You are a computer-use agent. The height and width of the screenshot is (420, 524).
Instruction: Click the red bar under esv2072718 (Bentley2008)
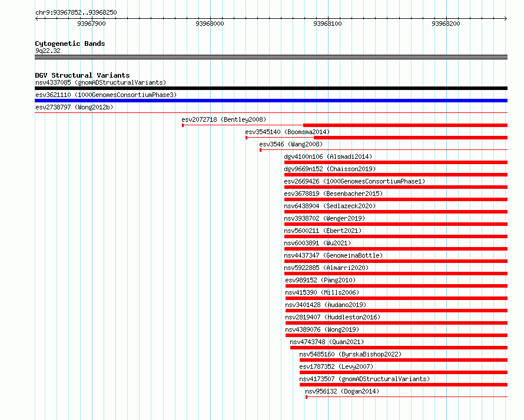[406, 125]
